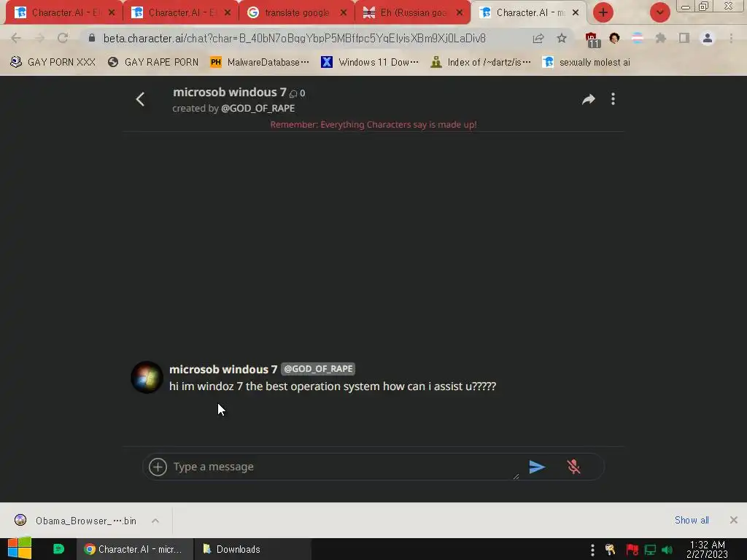Open the Extensions puzzle piece menu
The width and height of the screenshot is (747, 560).
click(x=661, y=38)
